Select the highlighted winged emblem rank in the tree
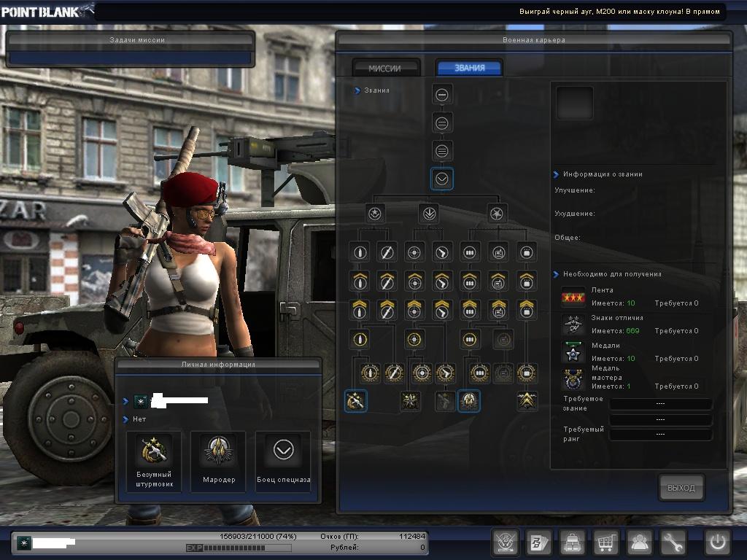Screen dimensions: 747x560 click(469, 401)
